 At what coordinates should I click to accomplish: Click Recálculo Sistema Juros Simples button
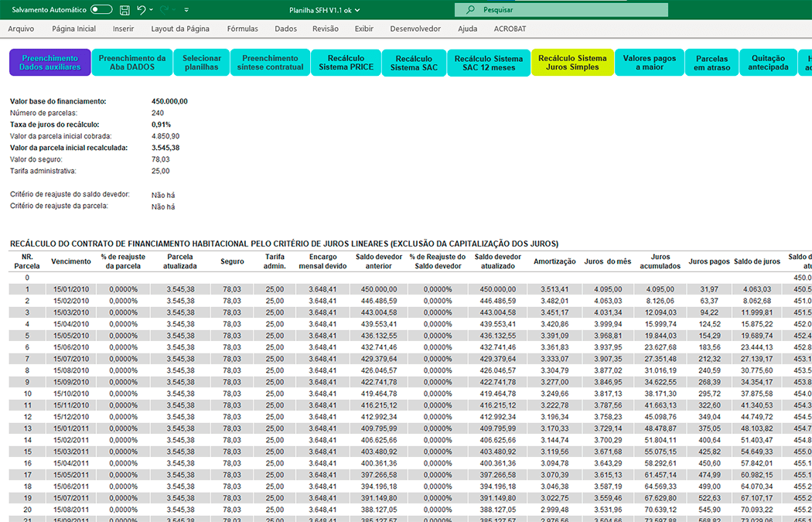[572, 63]
